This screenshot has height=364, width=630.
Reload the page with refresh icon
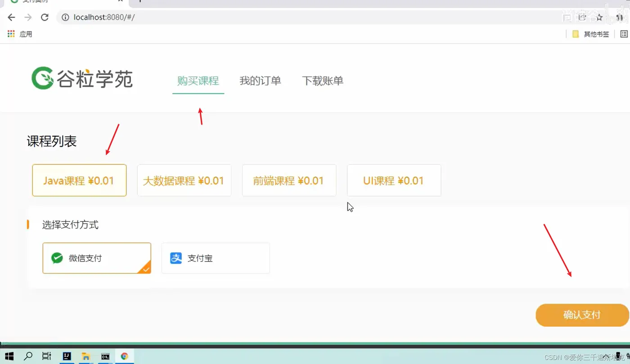pos(45,18)
